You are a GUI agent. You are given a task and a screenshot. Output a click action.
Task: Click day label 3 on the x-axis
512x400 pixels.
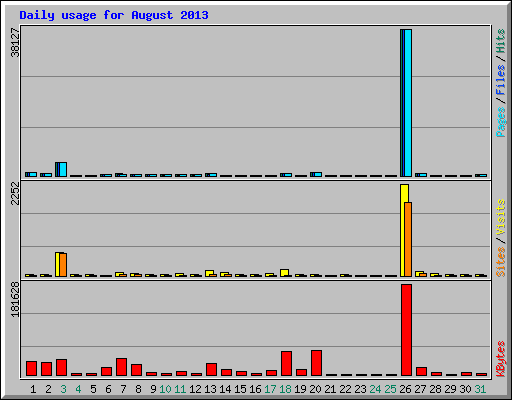(x=63, y=389)
